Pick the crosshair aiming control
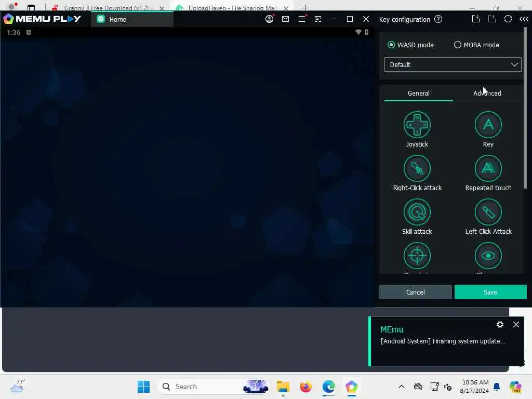 (417, 256)
